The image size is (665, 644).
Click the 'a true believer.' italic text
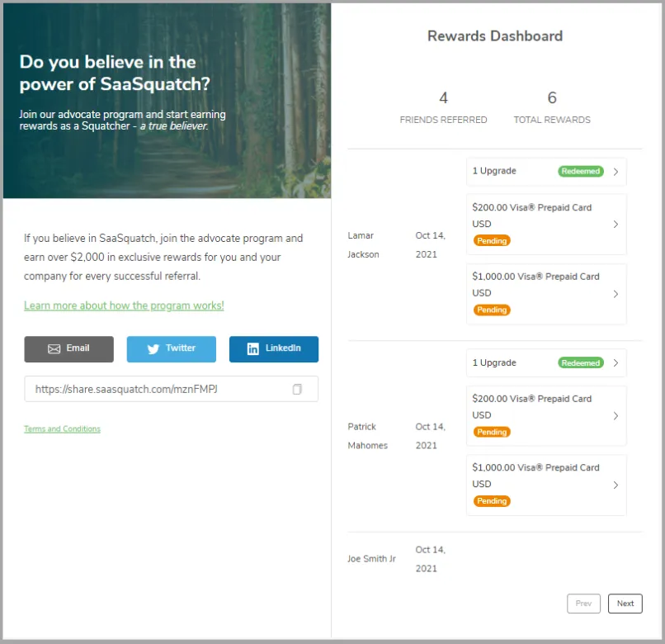pos(174,126)
